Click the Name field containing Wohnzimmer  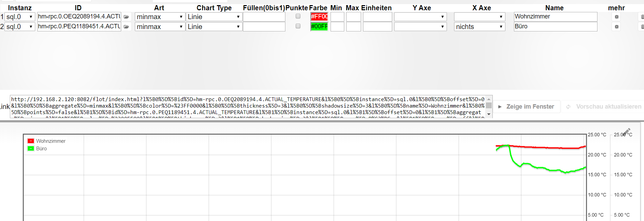tap(556, 16)
